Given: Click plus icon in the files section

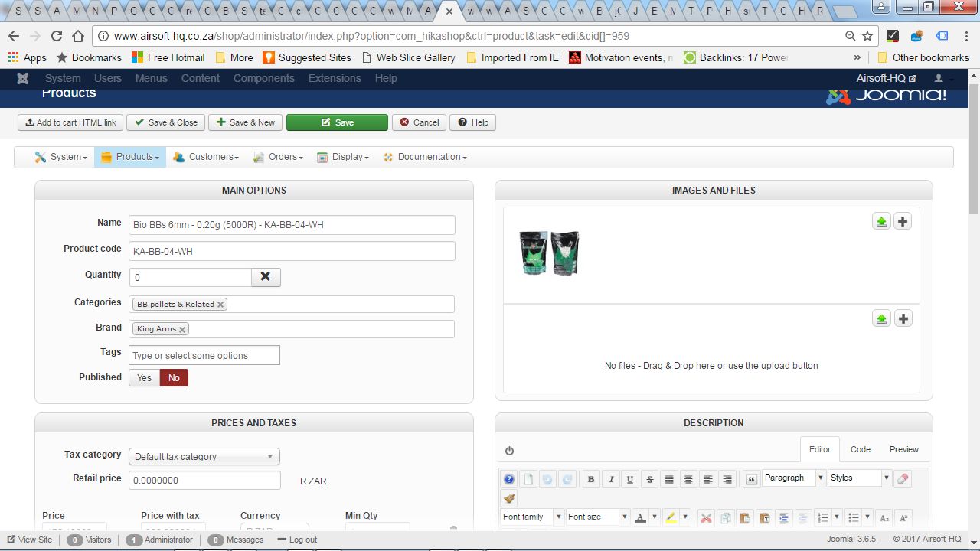Looking at the screenshot, I should coord(903,318).
